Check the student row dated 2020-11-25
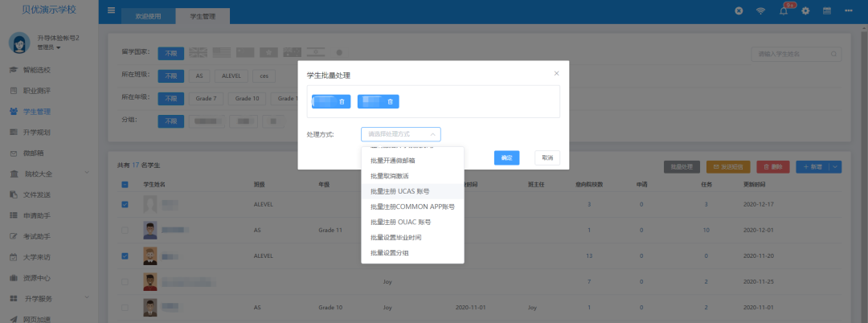868x323 pixels. point(125,281)
